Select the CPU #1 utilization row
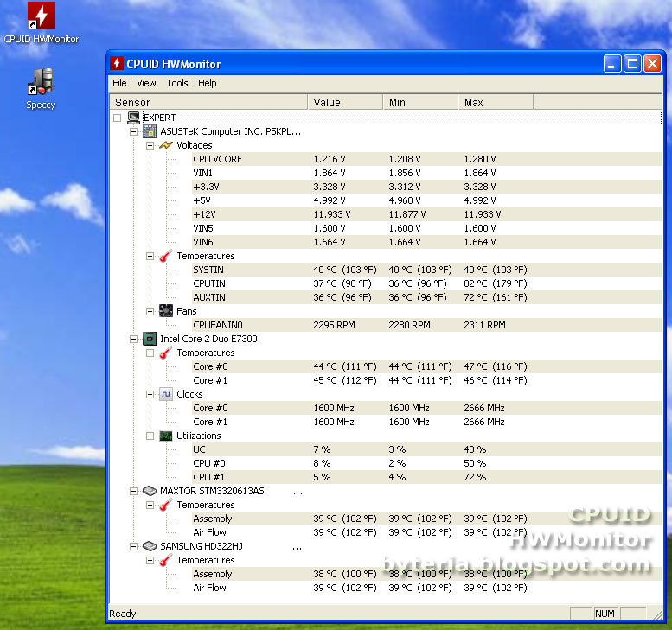 point(427,477)
